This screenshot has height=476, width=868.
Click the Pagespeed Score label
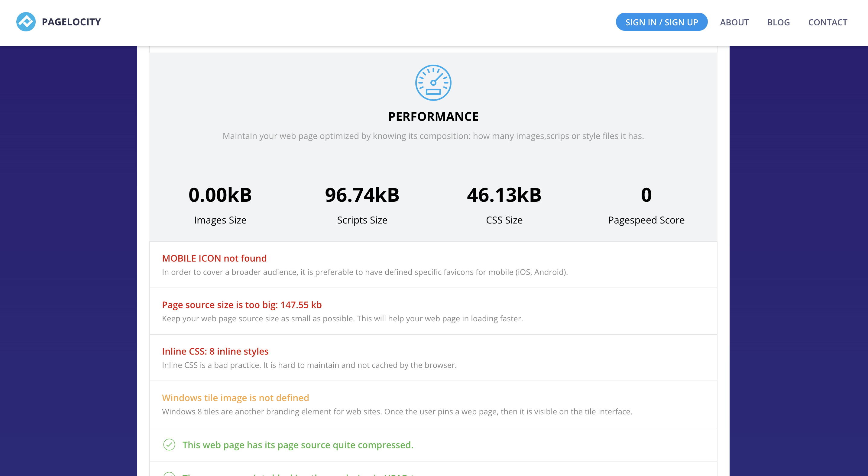tap(646, 220)
